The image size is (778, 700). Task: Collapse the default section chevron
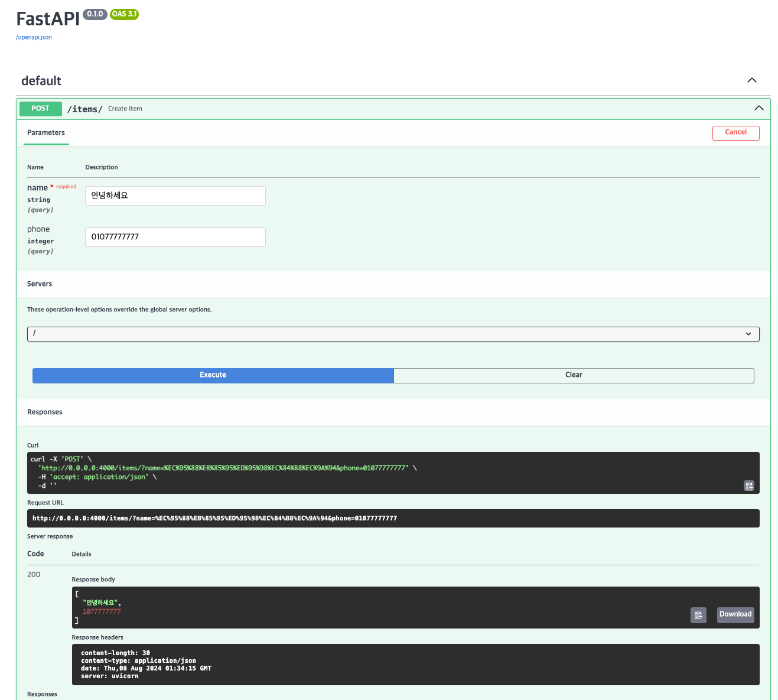(x=752, y=80)
